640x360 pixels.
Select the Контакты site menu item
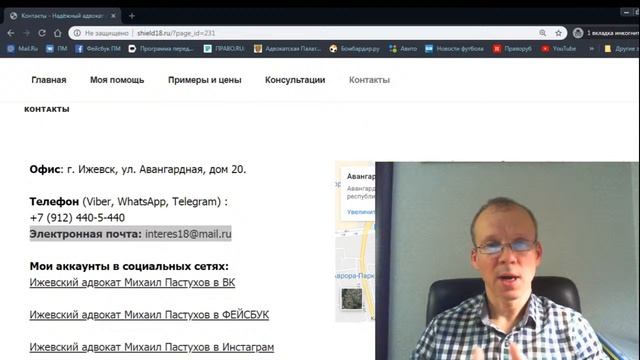[369, 80]
